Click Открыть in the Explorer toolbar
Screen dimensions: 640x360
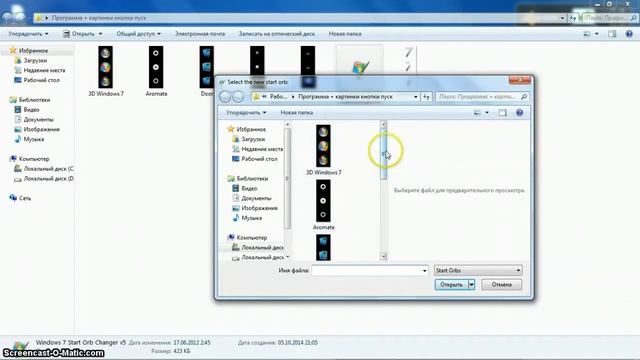coord(82,34)
